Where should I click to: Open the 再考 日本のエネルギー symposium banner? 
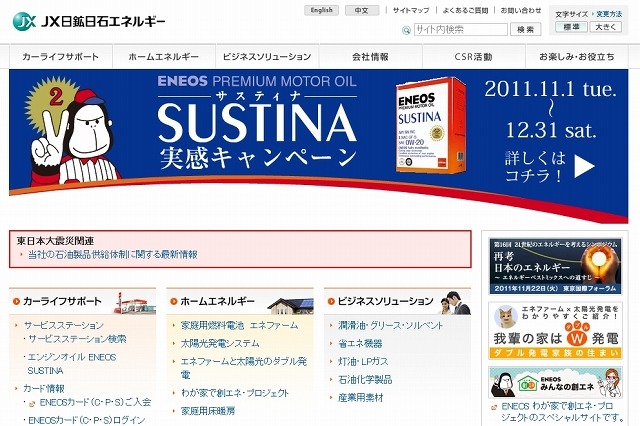click(x=555, y=266)
